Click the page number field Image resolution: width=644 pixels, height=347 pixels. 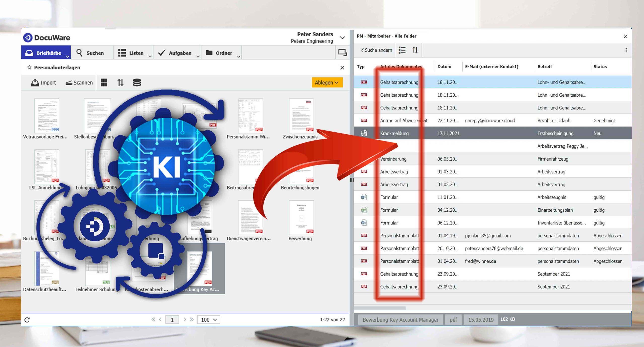click(x=172, y=320)
